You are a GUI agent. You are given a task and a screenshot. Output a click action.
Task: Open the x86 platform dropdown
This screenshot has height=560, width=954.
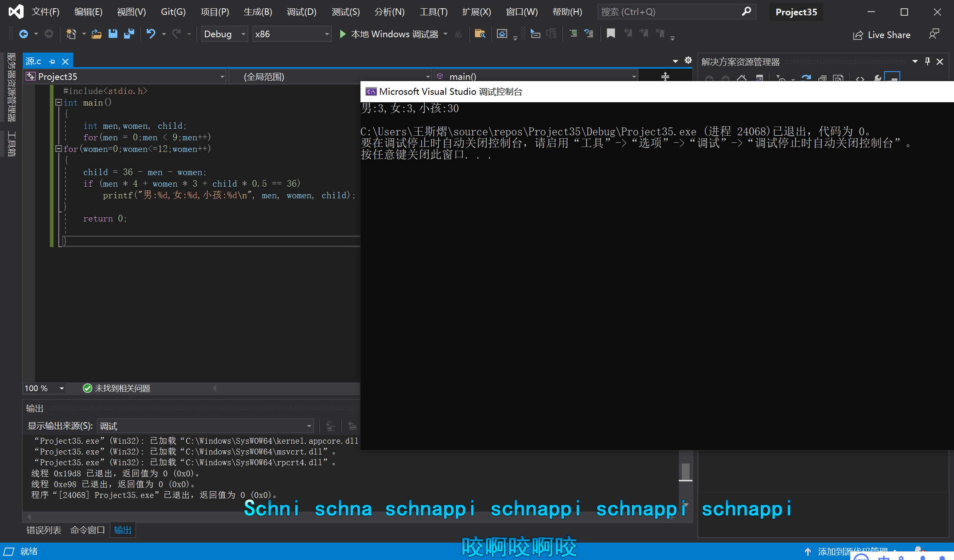[x=327, y=34]
